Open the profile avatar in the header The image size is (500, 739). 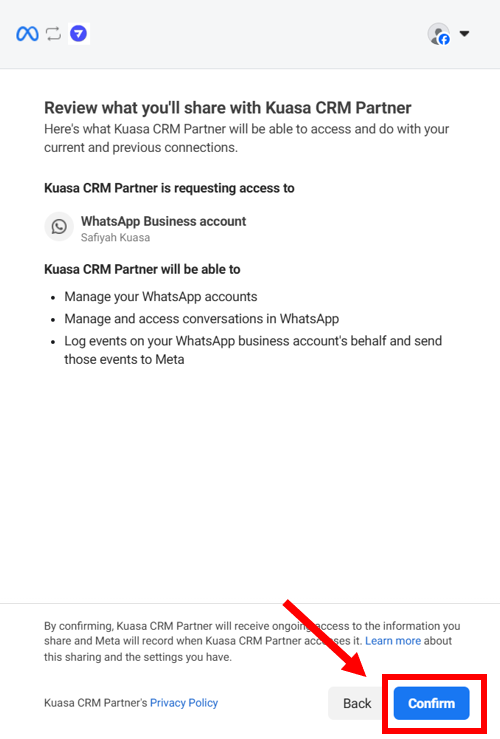439,34
